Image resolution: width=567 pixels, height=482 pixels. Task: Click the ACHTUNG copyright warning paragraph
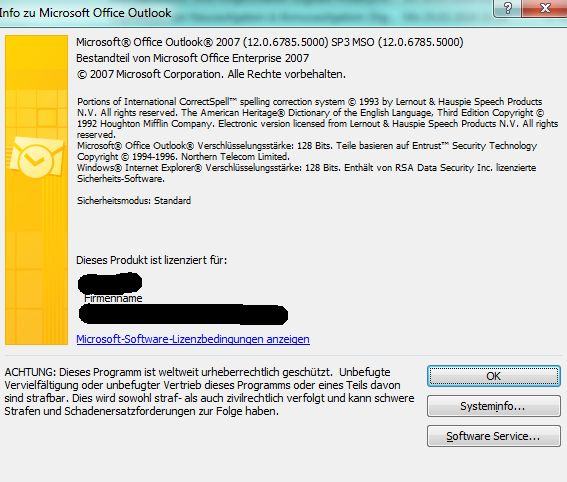pyautogui.click(x=209, y=392)
